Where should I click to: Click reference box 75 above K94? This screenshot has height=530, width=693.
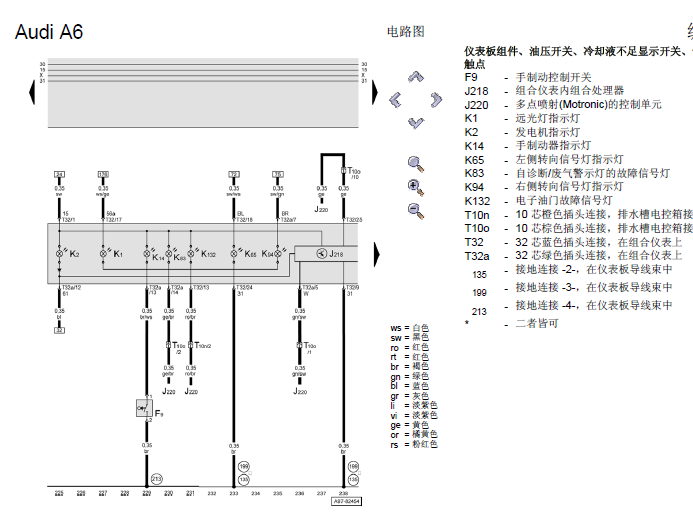click(x=278, y=174)
